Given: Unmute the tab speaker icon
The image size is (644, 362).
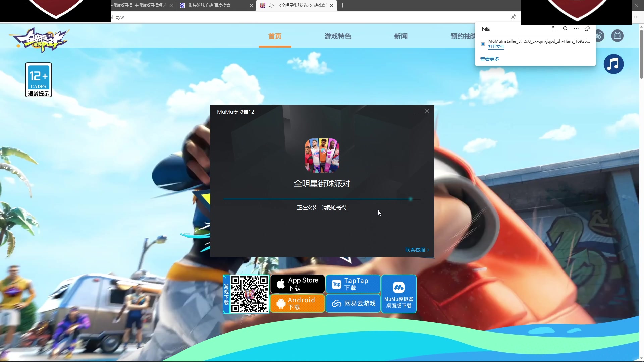Looking at the screenshot, I should coord(271,5).
